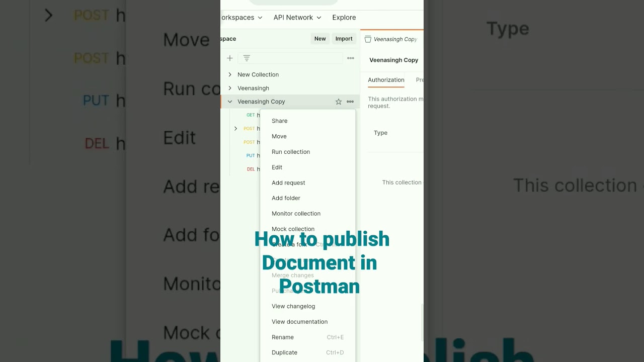This screenshot has width=644, height=362.
Task: Select the GET request in Veenasingh Copy
Action: tap(253, 115)
